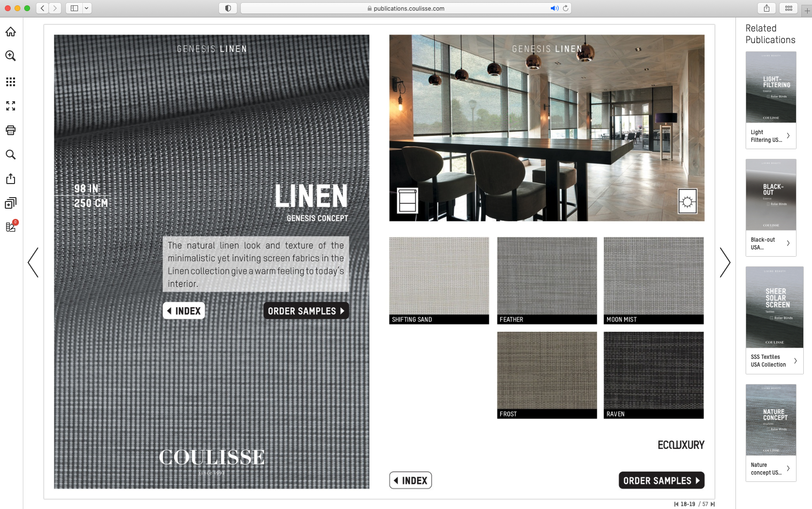Click ORDER SAMPLES on right page

(661, 480)
